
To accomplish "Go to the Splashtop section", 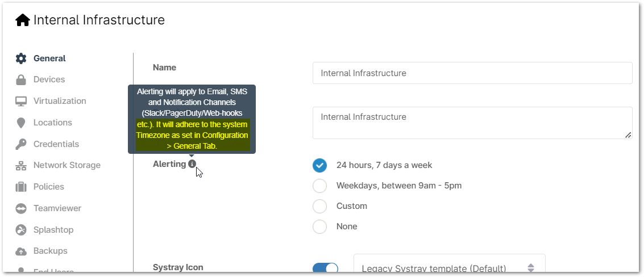I will click(53, 230).
